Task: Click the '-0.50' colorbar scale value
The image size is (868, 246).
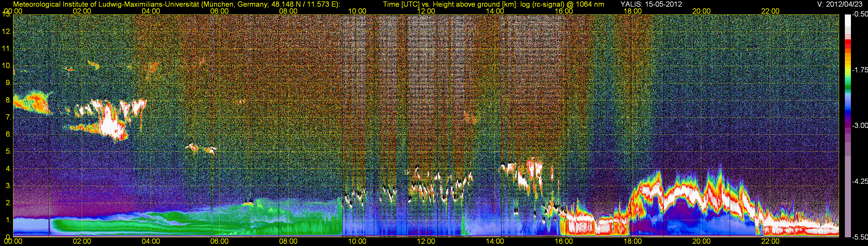Action: [x=860, y=14]
